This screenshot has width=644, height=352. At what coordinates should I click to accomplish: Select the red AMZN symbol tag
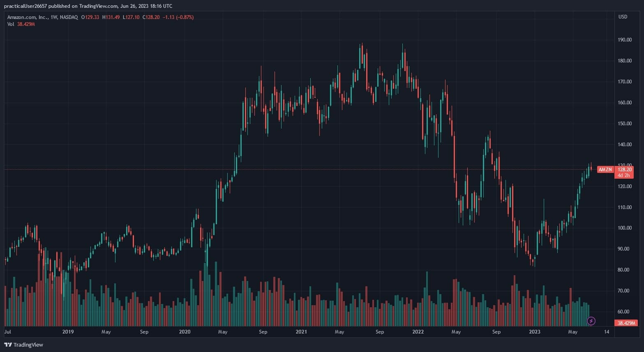point(605,170)
